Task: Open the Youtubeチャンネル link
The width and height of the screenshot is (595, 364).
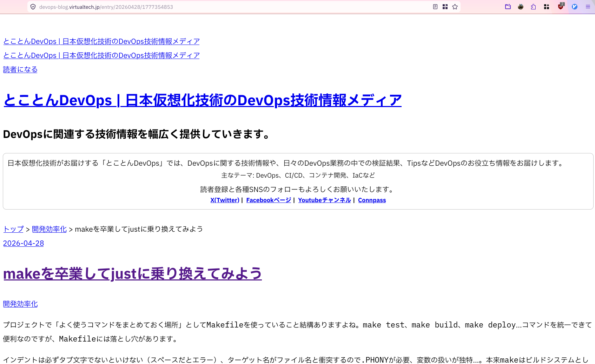Action: [324, 200]
